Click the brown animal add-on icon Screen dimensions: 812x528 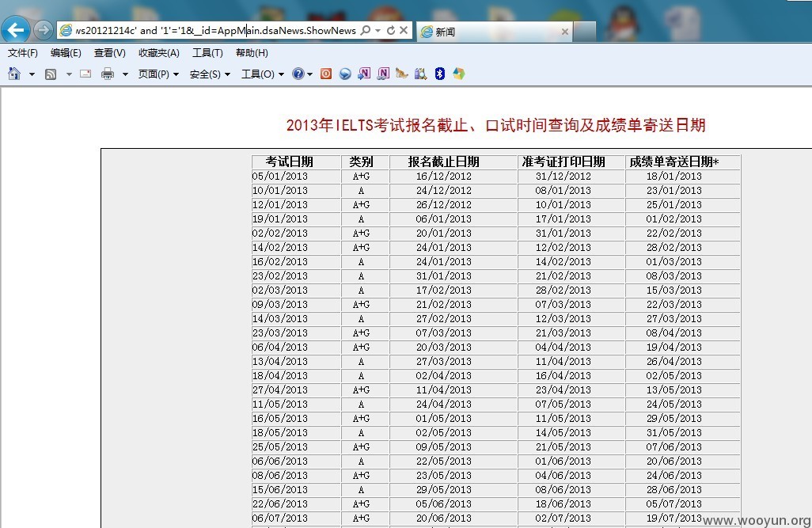click(x=402, y=74)
